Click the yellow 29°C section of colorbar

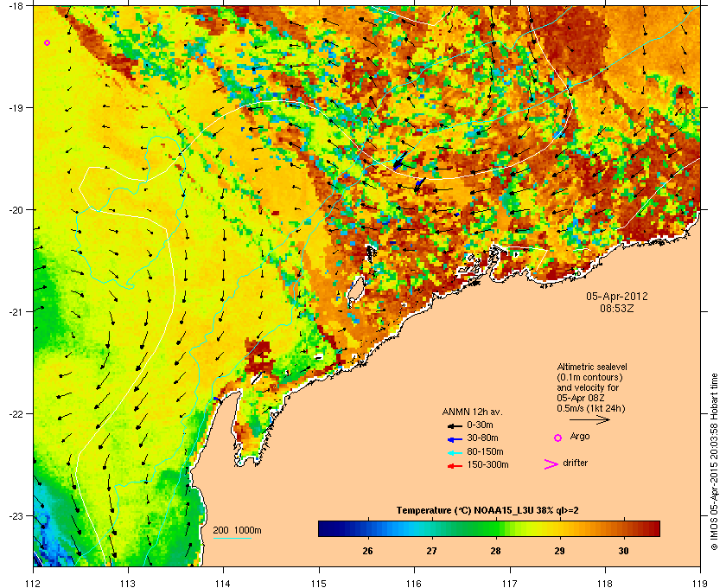coord(560,528)
